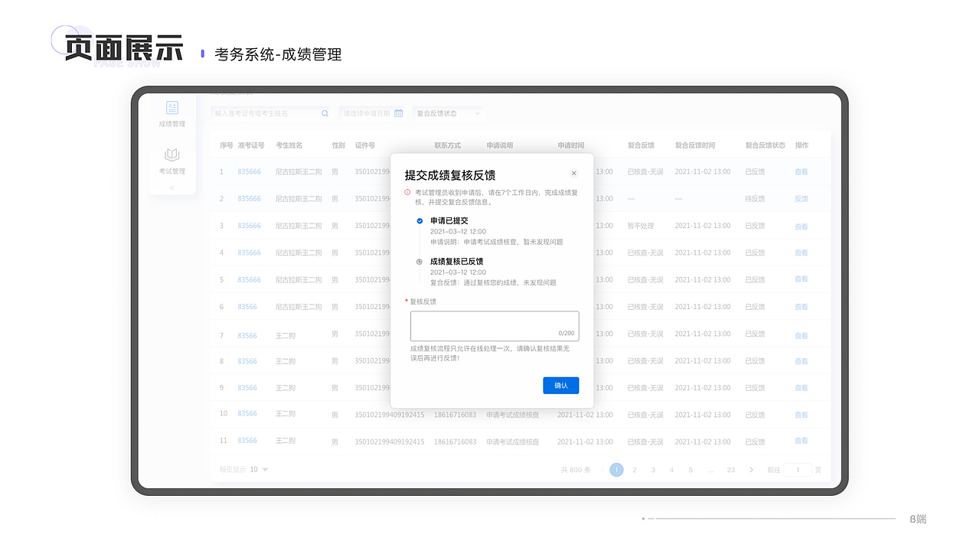Click the search magnifier icon
This screenshot has width=980, height=551.
[x=324, y=112]
